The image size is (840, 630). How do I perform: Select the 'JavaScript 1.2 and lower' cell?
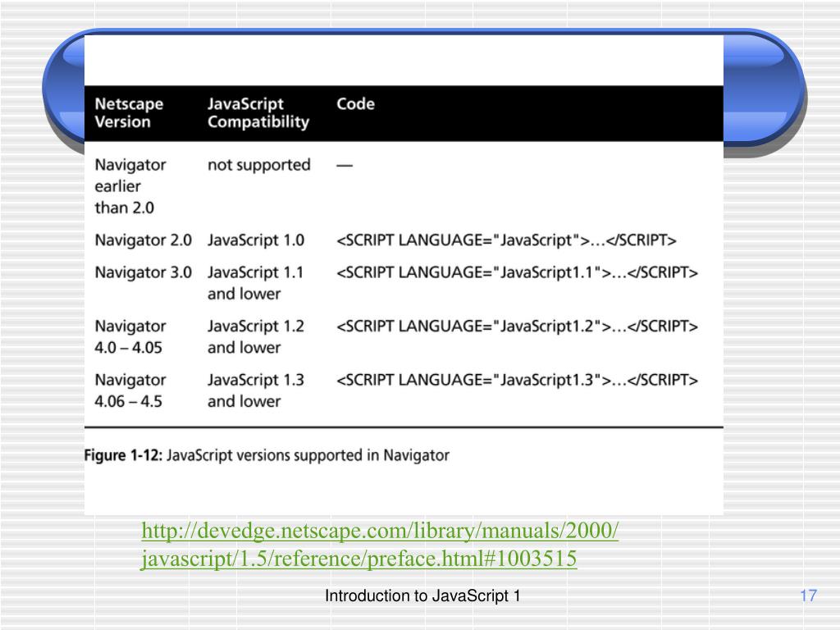[256, 336]
